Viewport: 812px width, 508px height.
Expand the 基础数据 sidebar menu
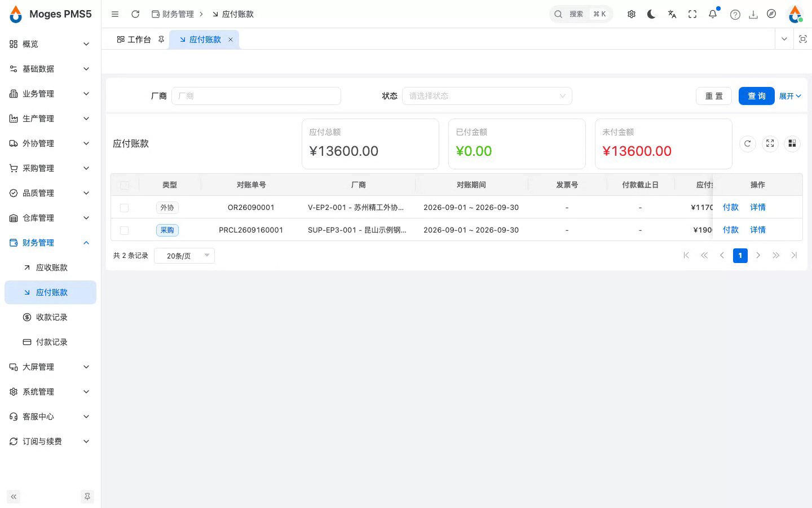pos(50,69)
